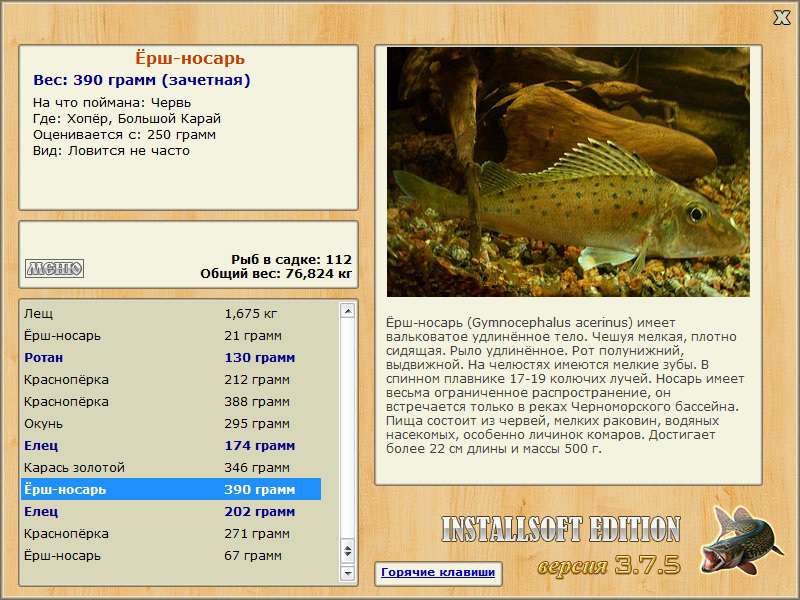Click the Вид: Ловится не часто line
This screenshot has height=600, width=800.
(x=111, y=151)
